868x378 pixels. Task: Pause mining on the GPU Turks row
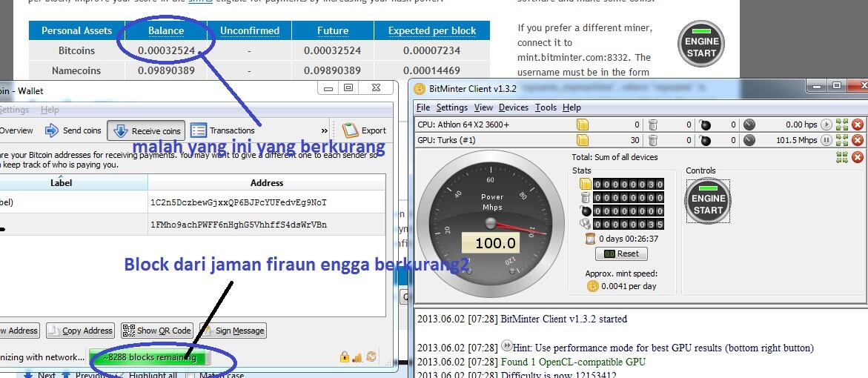826,140
